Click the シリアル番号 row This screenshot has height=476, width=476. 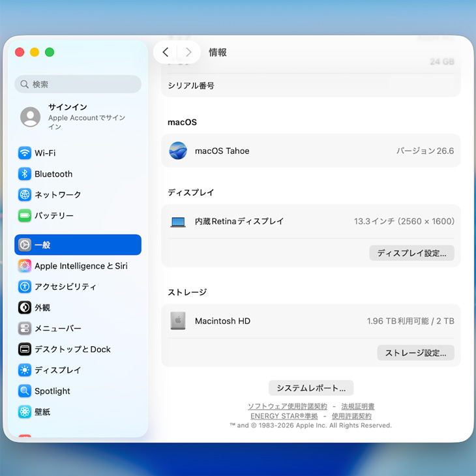point(311,85)
